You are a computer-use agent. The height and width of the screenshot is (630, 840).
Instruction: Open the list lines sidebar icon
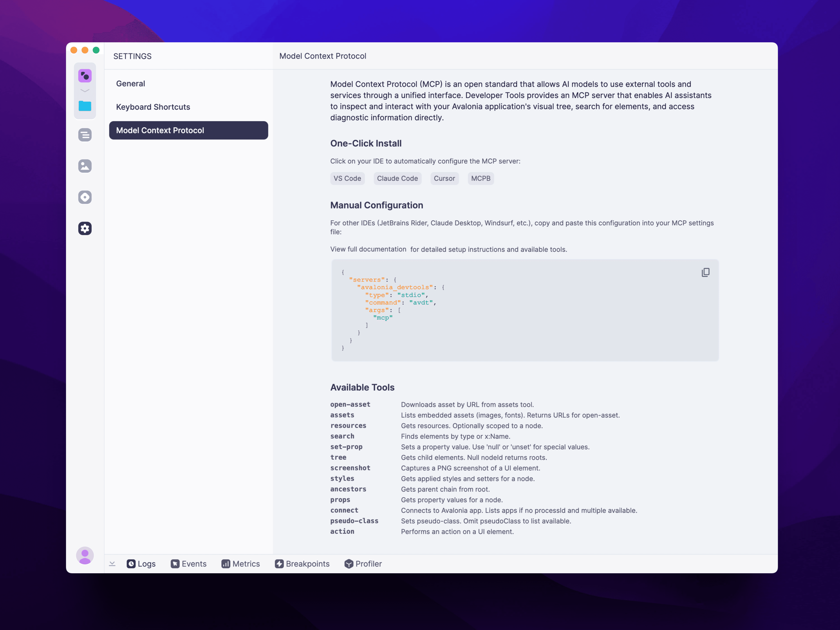[85, 135]
